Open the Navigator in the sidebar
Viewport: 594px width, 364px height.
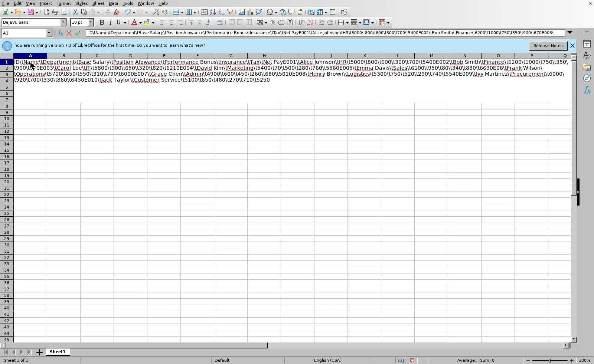point(587,78)
